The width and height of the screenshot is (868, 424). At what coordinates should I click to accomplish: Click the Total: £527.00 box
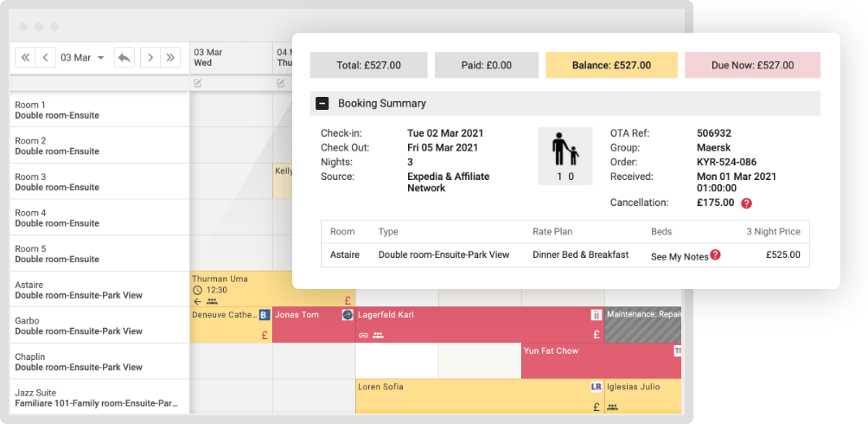tap(368, 65)
